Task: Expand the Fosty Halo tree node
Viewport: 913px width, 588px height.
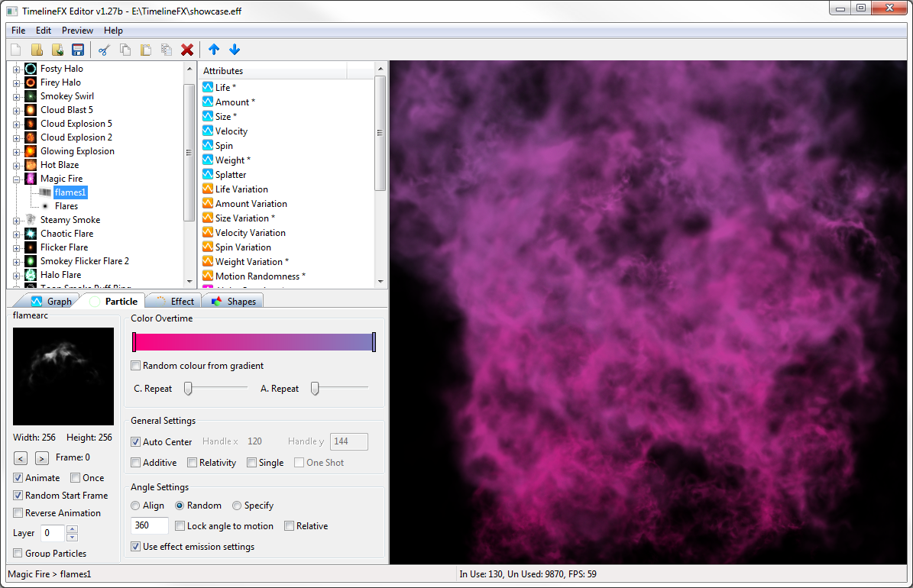Action: pyautogui.click(x=17, y=69)
